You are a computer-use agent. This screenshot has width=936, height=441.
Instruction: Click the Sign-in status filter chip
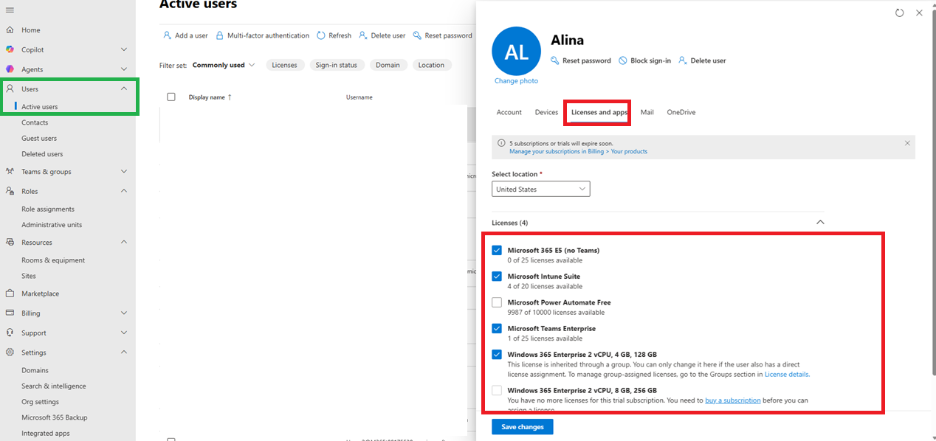pyautogui.click(x=336, y=65)
